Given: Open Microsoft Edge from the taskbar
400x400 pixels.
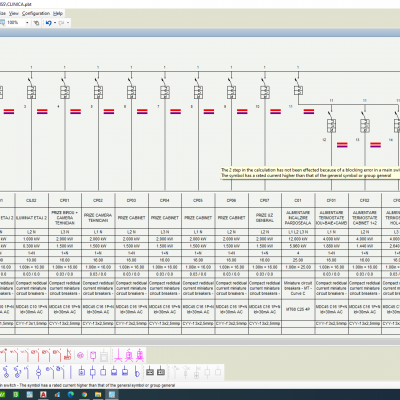Looking at the screenshot, I should click(x=71, y=395).
